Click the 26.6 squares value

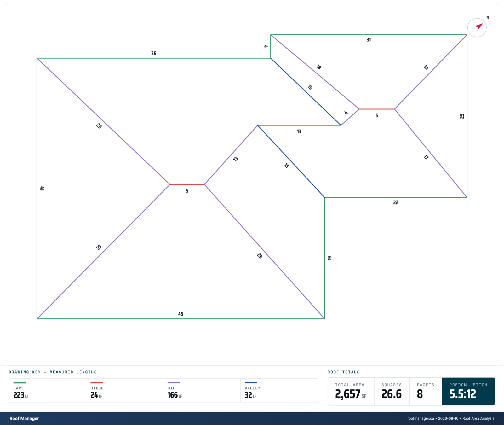pyautogui.click(x=392, y=394)
